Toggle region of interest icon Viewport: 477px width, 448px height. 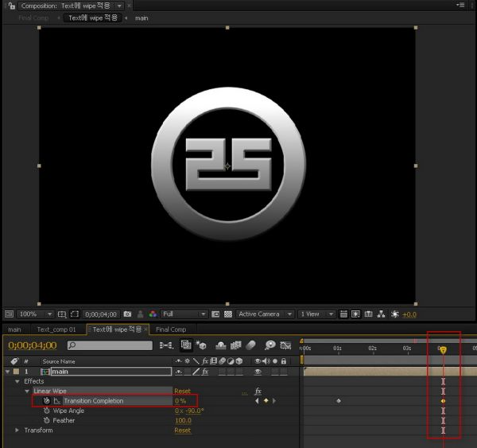215,314
